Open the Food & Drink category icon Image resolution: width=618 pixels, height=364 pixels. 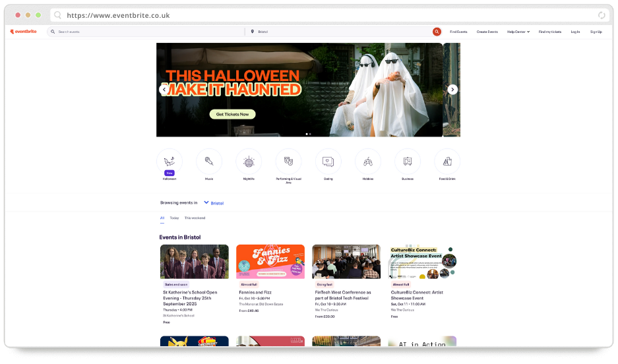pos(447,161)
